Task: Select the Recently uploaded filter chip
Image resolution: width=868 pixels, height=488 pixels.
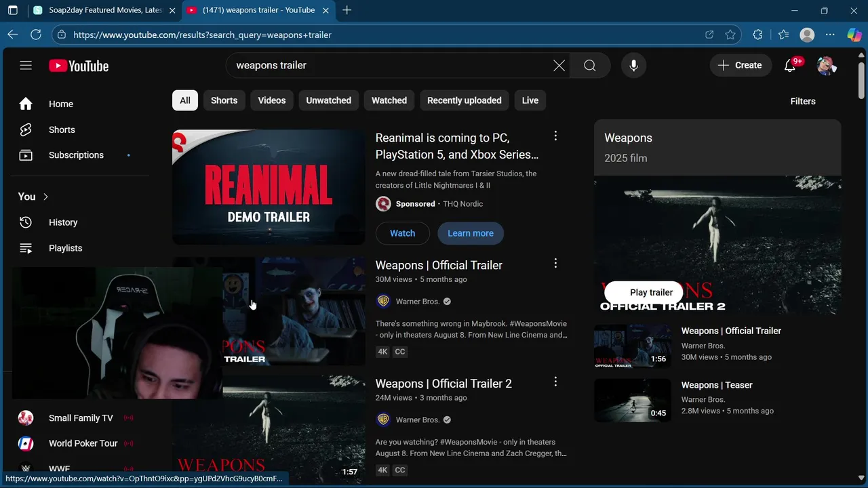Action: 465,100
